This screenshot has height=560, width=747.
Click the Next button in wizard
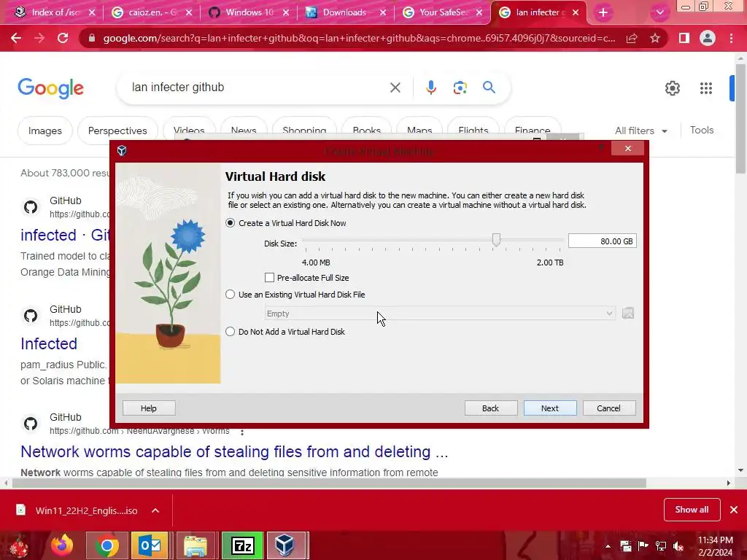550,408
